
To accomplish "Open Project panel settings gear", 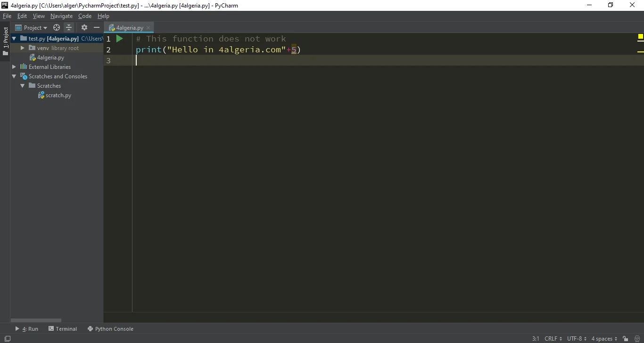I will point(84,28).
